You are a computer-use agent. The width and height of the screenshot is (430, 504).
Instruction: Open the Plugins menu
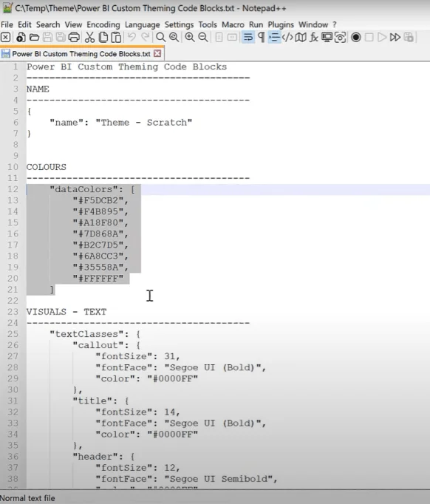coord(281,24)
